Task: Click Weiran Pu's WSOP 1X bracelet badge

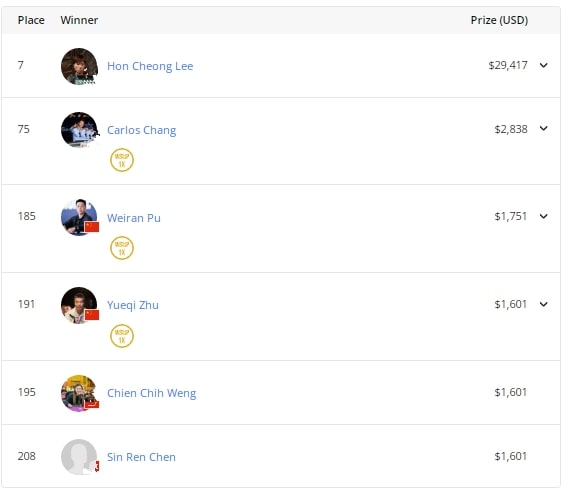Action: (x=122, y=248)
